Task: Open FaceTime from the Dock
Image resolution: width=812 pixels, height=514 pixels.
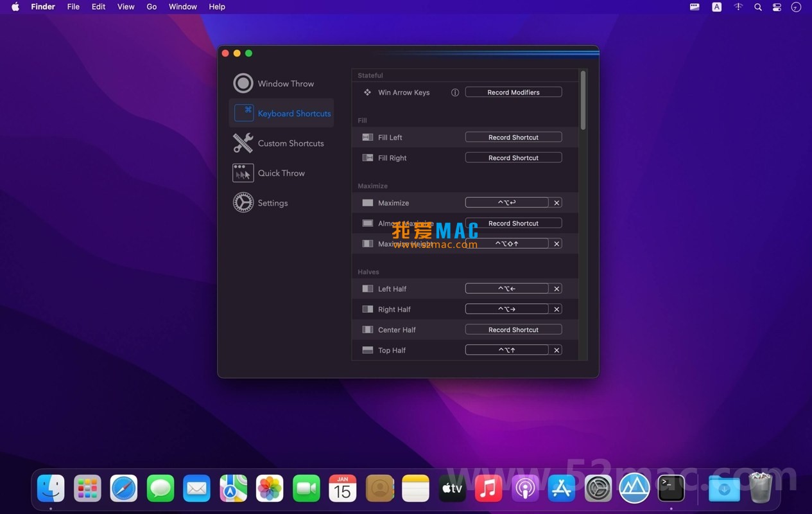Action: [306, 488]
